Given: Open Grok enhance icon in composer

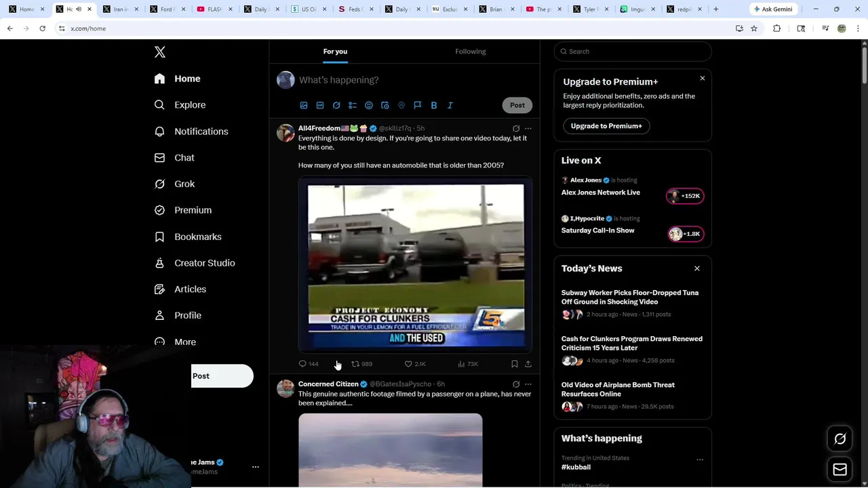Looking at the screenshot, I should 336,105.
